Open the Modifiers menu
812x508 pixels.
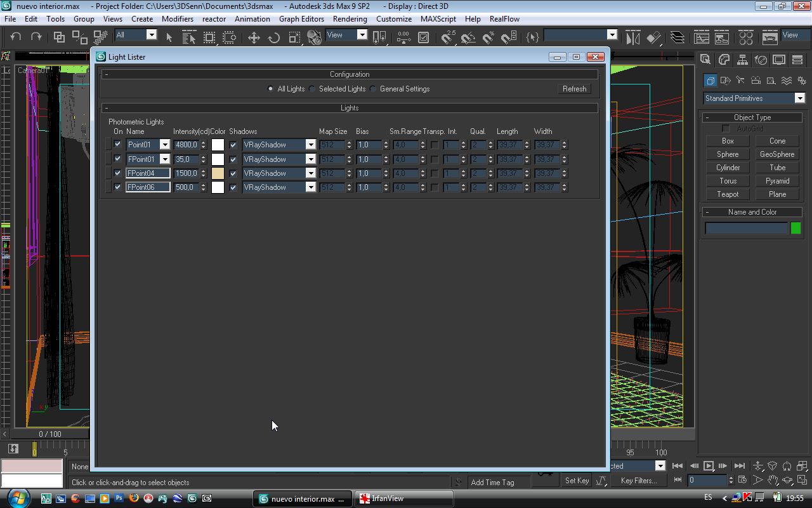(x=178, y=19)
